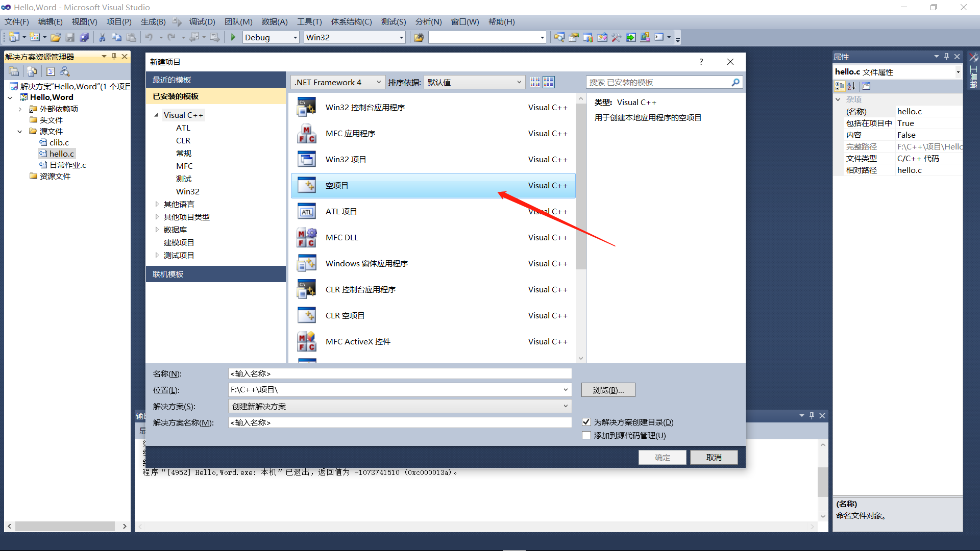Open the Debug configuration dropdown
The height and width of the screenshot is (551, 980).
[271, 37]
